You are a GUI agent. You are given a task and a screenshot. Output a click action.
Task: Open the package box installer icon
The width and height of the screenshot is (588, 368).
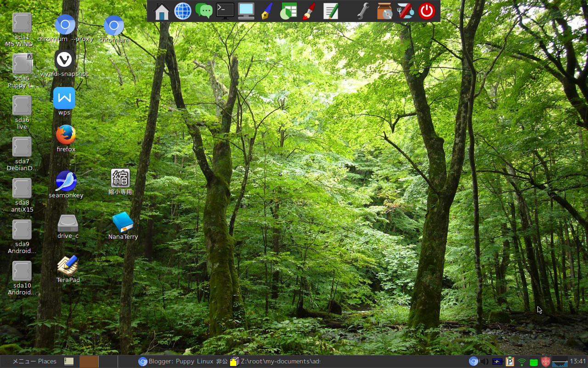click(384, 11)
